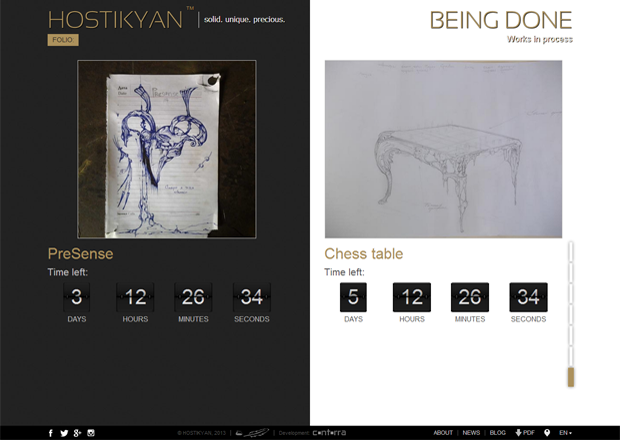Open the ABOUT menu item

point(443,433)
